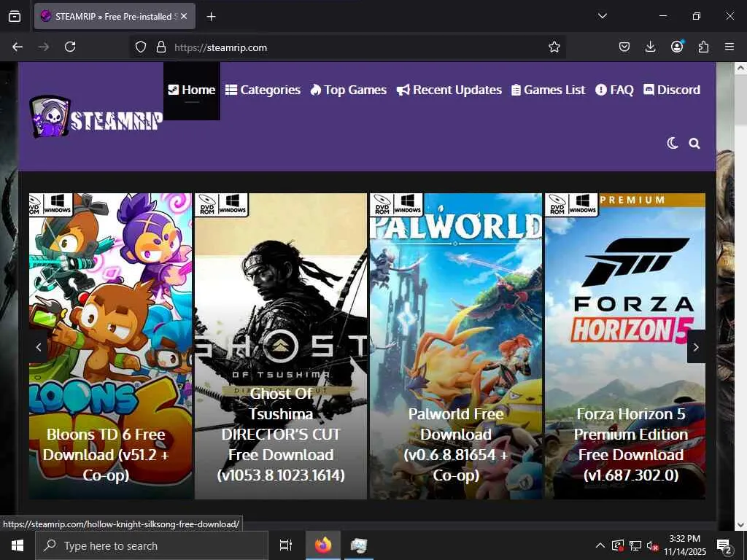Go back to the previous page

18,47
